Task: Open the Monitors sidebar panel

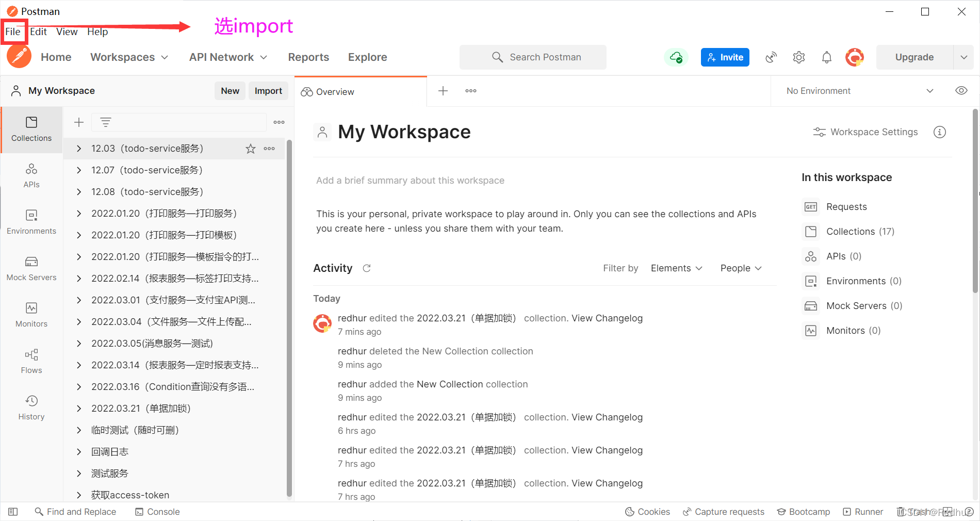Action: (31, 315)
